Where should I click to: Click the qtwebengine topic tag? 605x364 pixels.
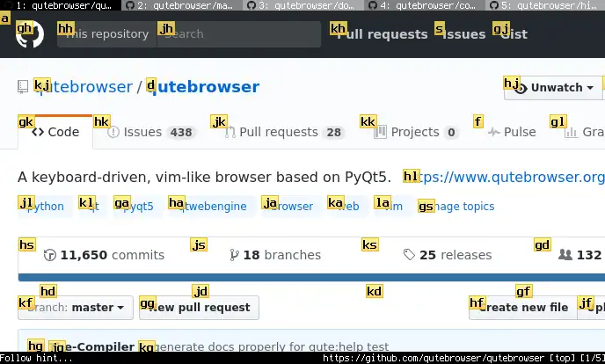click(x=212, y=207)
